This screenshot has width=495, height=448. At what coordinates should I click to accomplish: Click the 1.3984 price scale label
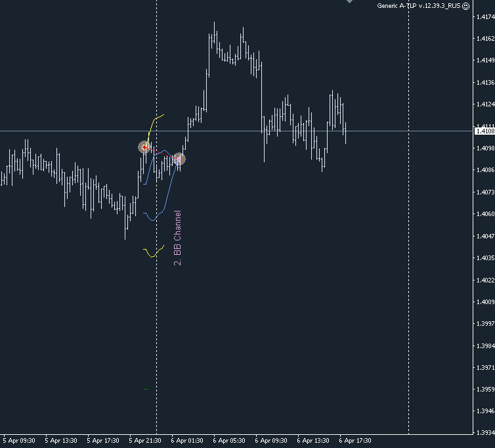point(486,346)
